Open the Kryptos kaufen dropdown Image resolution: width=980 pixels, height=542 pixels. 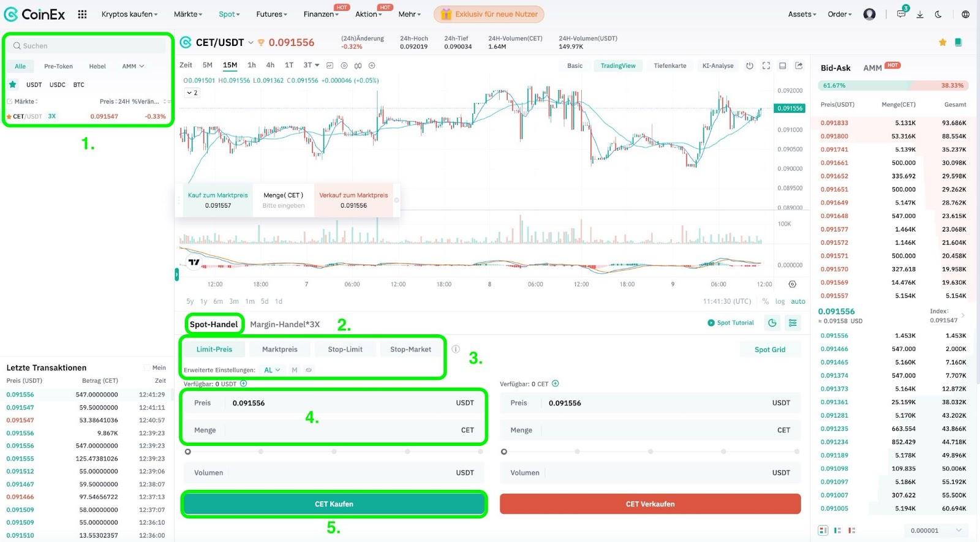129,14
